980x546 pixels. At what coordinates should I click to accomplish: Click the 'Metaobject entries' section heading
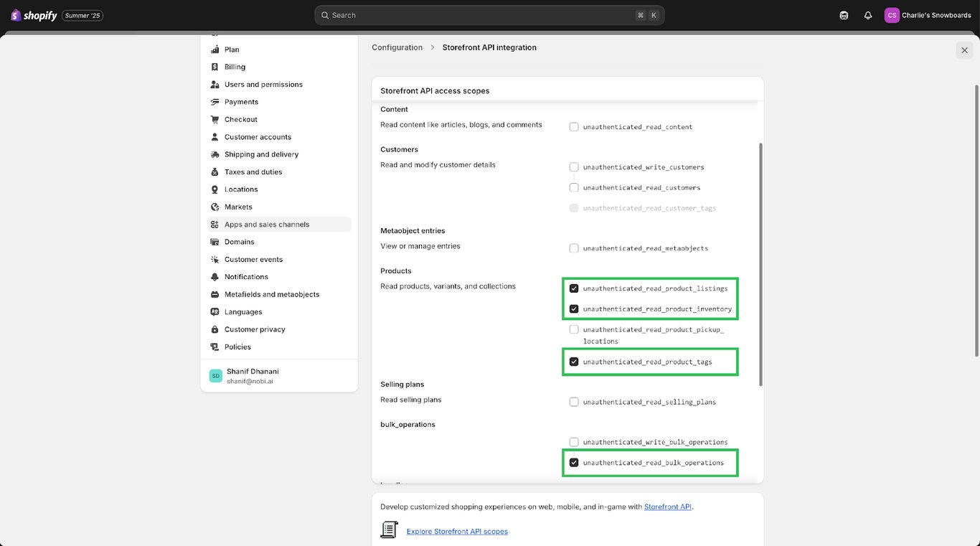(x=413, y=231)
